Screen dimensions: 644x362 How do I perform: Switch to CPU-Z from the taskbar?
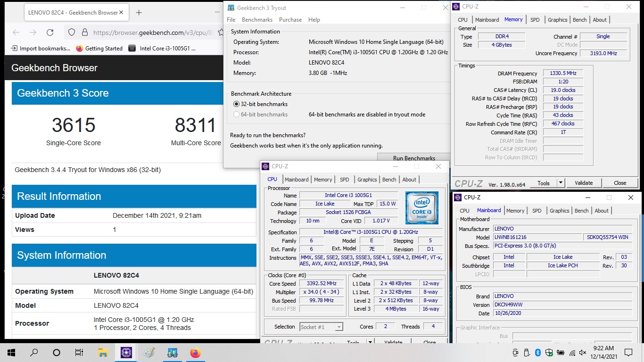pyautogui.click(x=126, y=353)
